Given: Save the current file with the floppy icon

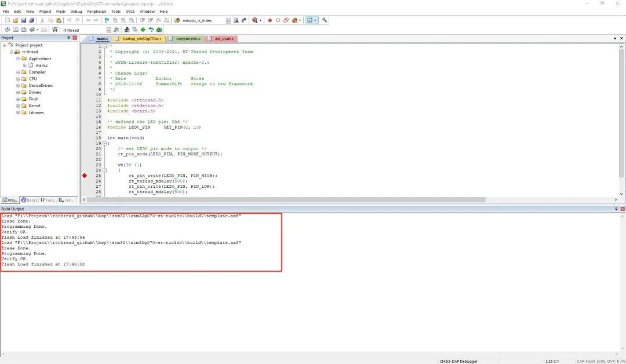Looking at the screenshot, I should tap(24, 20).
